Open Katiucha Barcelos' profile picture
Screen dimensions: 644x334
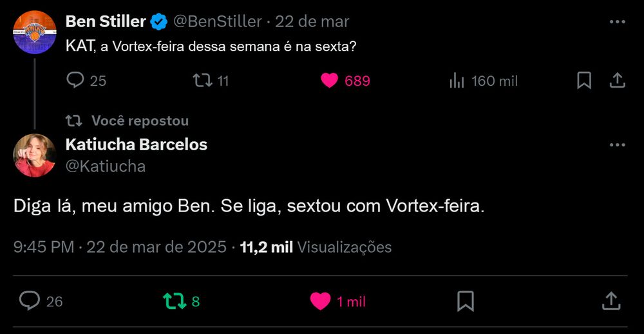pos(35,155)
